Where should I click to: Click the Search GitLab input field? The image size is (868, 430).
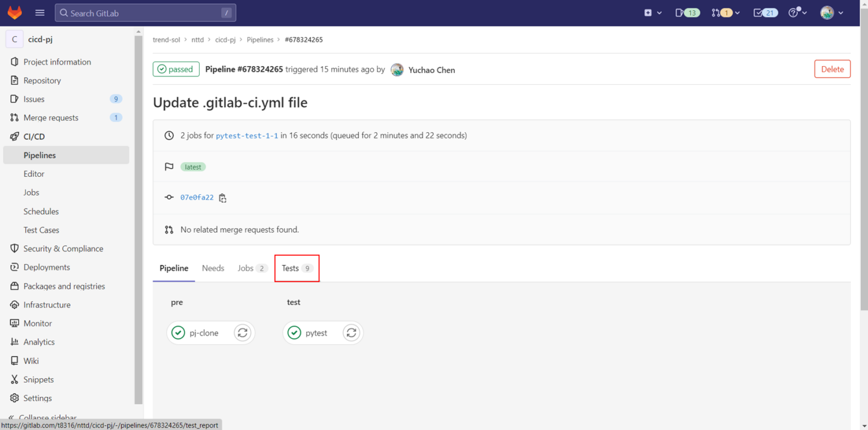145,12
